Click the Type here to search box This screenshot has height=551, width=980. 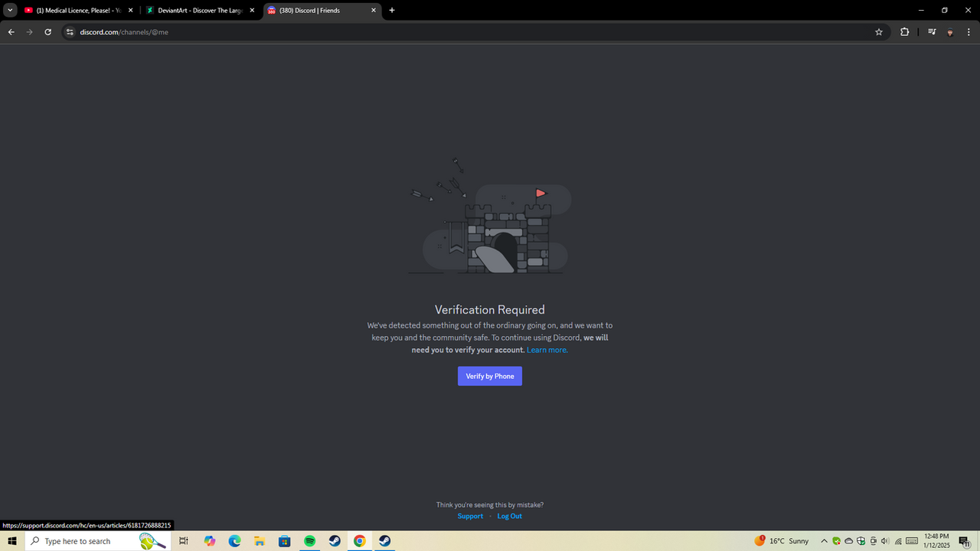(x=97, y=541)
